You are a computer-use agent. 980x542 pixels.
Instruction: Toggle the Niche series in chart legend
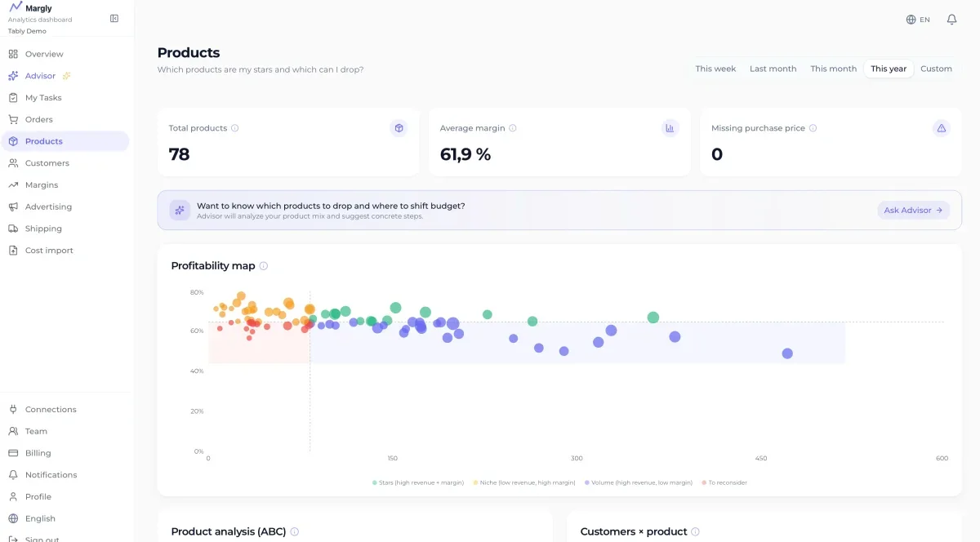[x=524, y=482]
